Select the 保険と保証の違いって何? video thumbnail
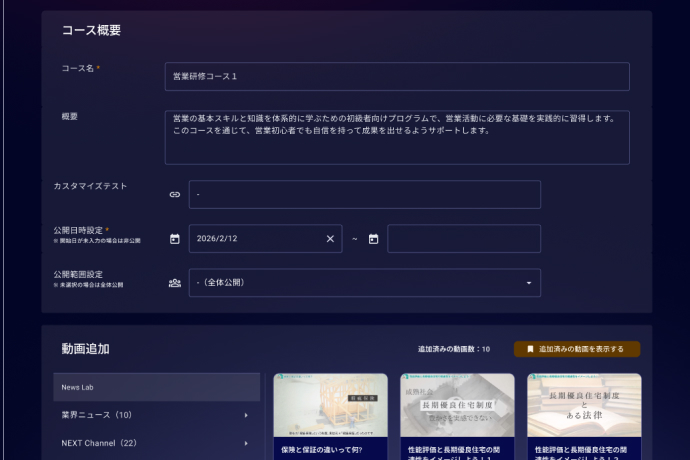The image size is (690, 460). [330, 405]
